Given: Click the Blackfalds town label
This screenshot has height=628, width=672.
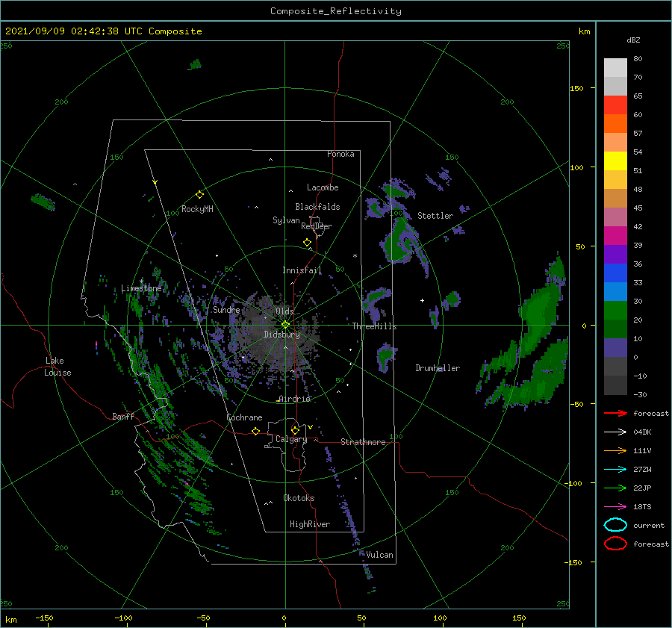Looking at the screenshot, I should [x=317, y=207].
